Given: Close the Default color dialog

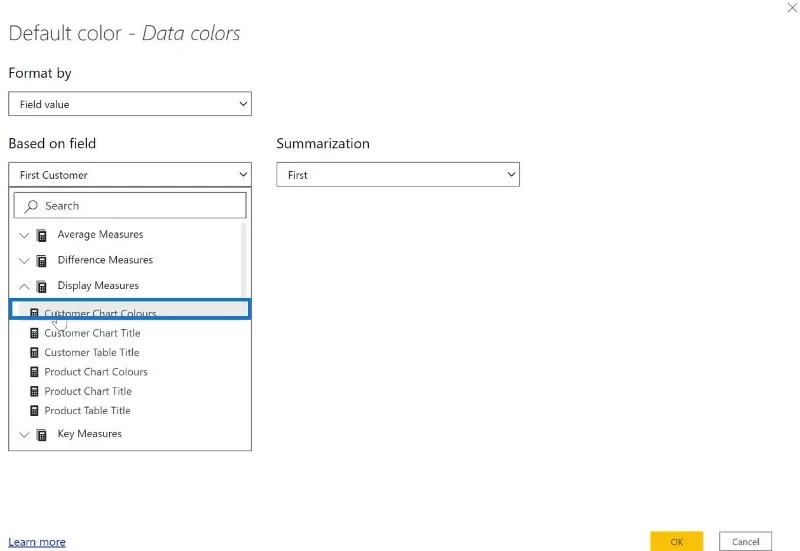Looking at the screenshot, I should click(792, 8).
